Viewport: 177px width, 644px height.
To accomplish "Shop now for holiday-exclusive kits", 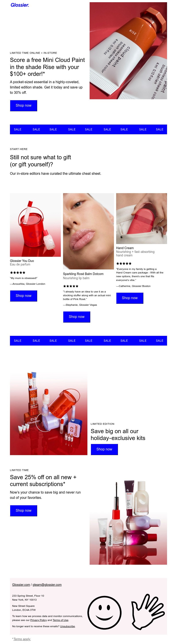I will [104, 449].
